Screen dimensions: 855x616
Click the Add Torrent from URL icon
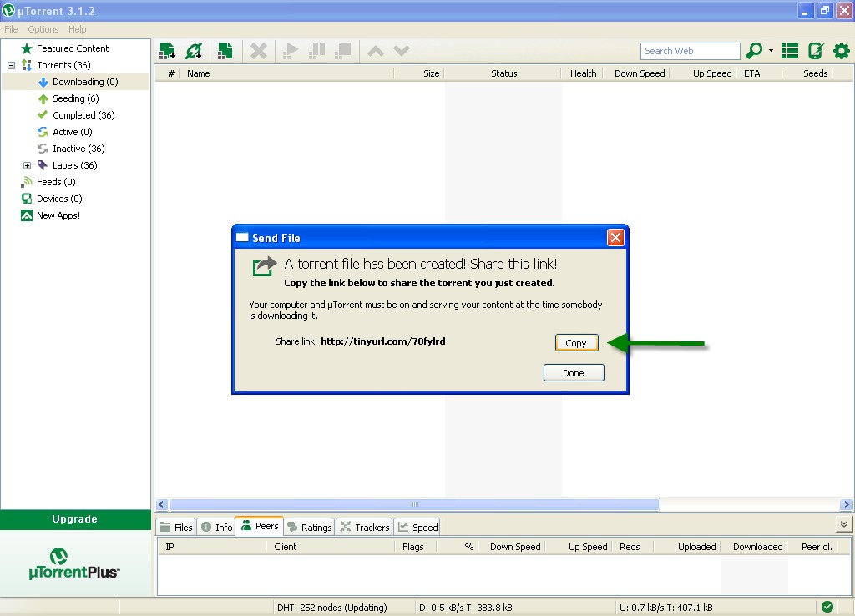pyautogui.click(x=194, y=51)
